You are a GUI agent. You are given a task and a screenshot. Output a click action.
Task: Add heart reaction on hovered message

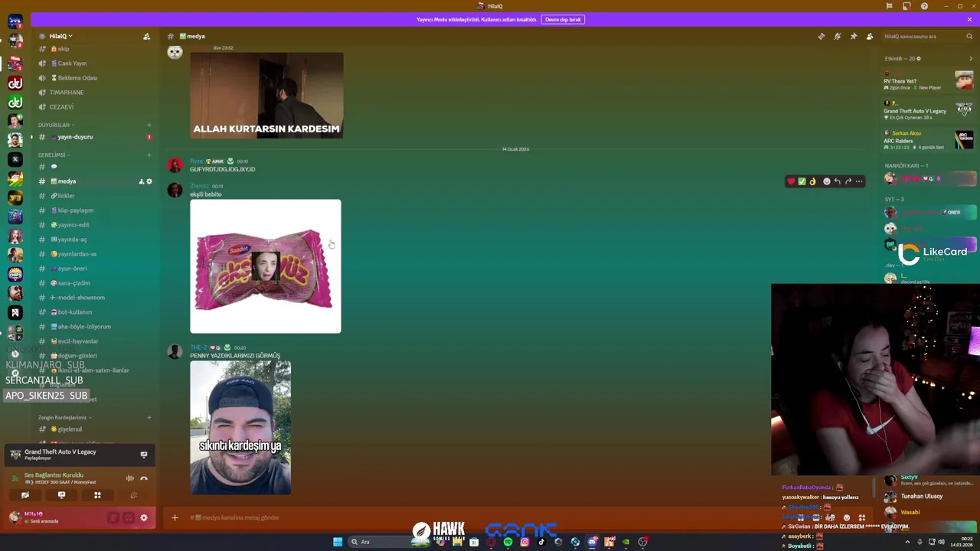pos(791,181)
